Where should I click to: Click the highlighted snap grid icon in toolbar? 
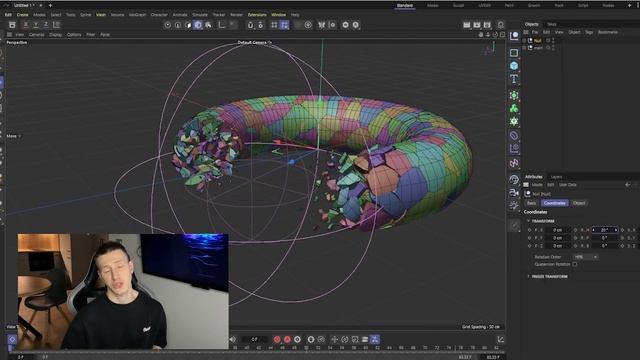(284, 25)
